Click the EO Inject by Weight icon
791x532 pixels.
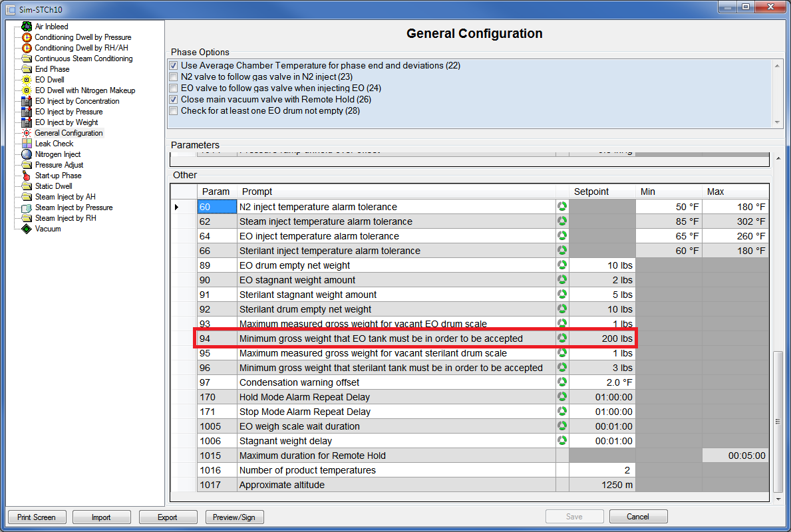pyautogui.click(x=27, y=122)
